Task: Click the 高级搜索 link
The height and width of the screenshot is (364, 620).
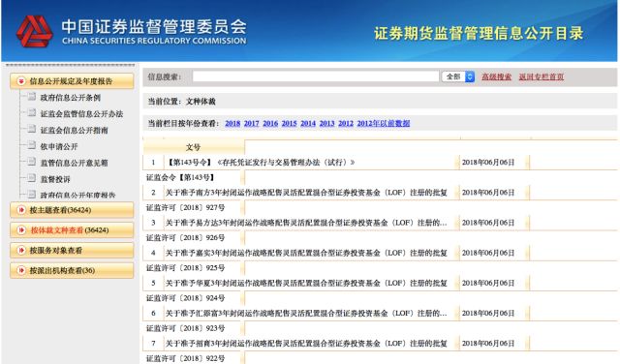Action: (x=496, y=76)
